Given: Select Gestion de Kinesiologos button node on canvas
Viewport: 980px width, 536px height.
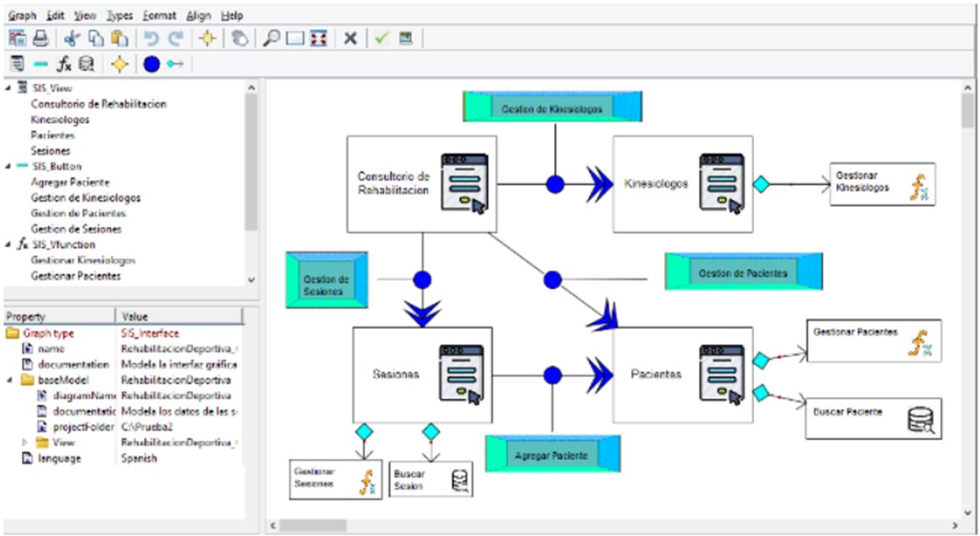Looking at the screenshot, I should 553,107.
